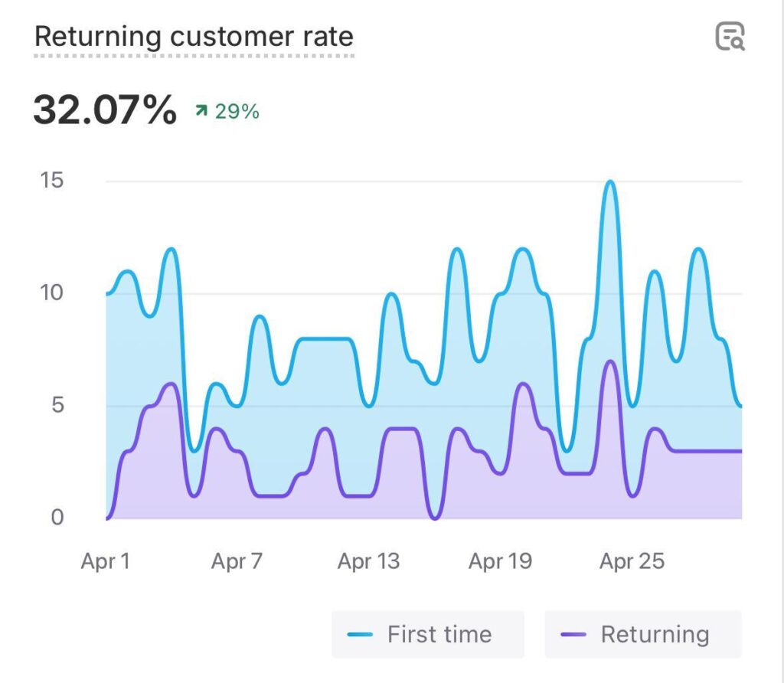
Task: Click the 29% change indicator
Action: 237,112
